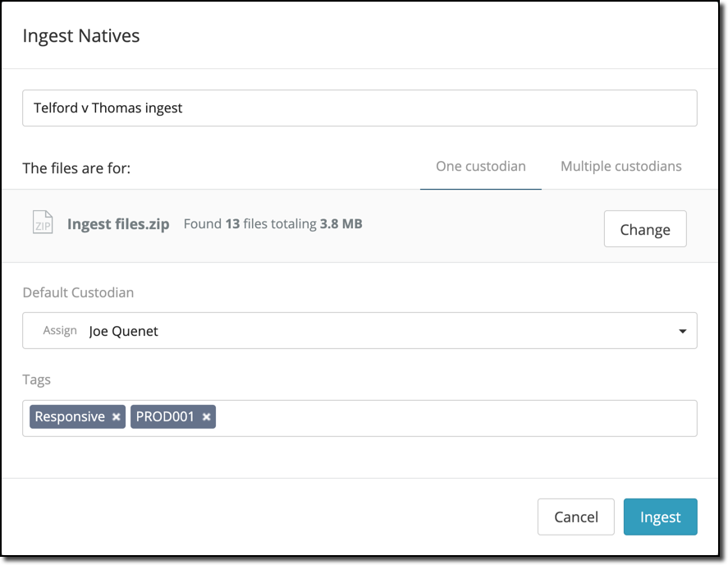
Task: Click the Ingest button
Action: point(660,517)
